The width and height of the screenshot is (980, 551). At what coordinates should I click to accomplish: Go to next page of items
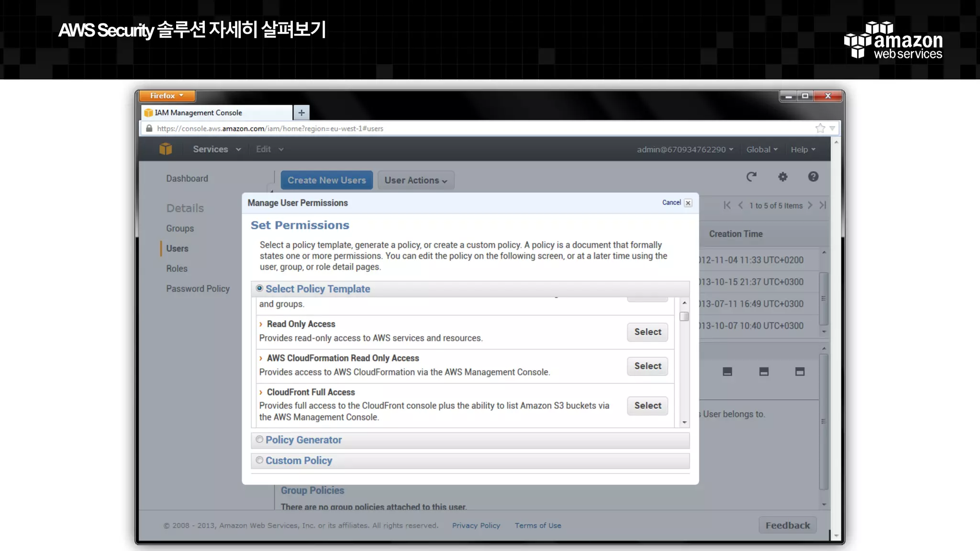pos(810,205)
